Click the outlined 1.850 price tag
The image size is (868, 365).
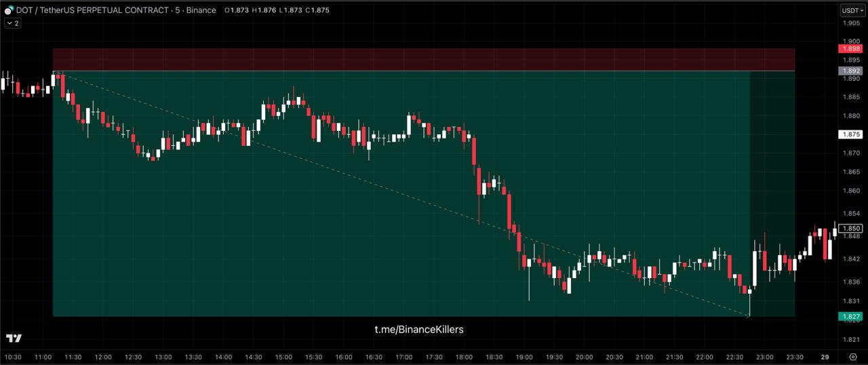850,229
